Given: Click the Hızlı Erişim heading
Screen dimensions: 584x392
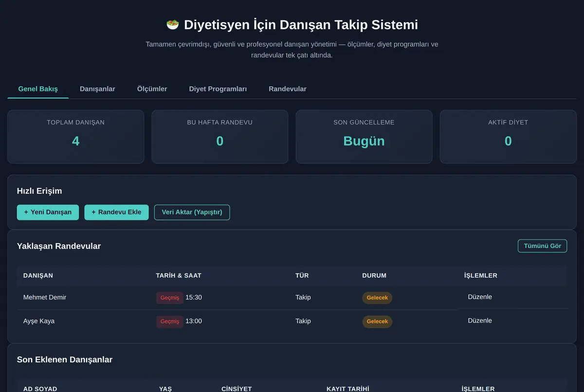Looking at the screenshot, I should click(x=39, y=191).
